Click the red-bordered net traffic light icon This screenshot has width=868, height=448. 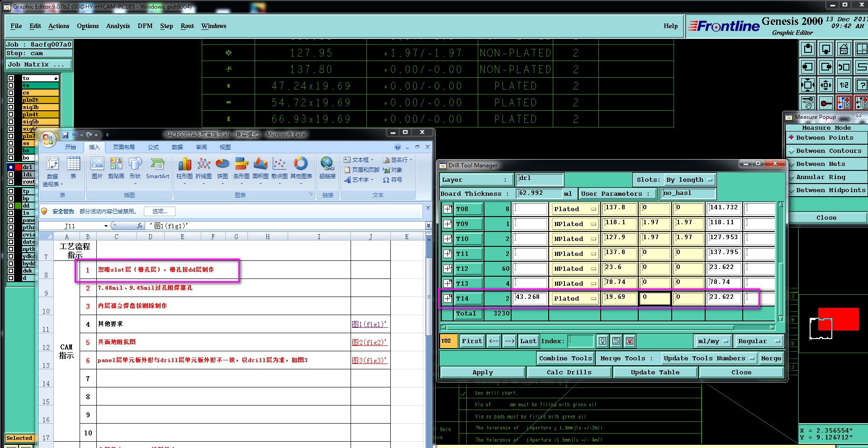pos(844,103)
